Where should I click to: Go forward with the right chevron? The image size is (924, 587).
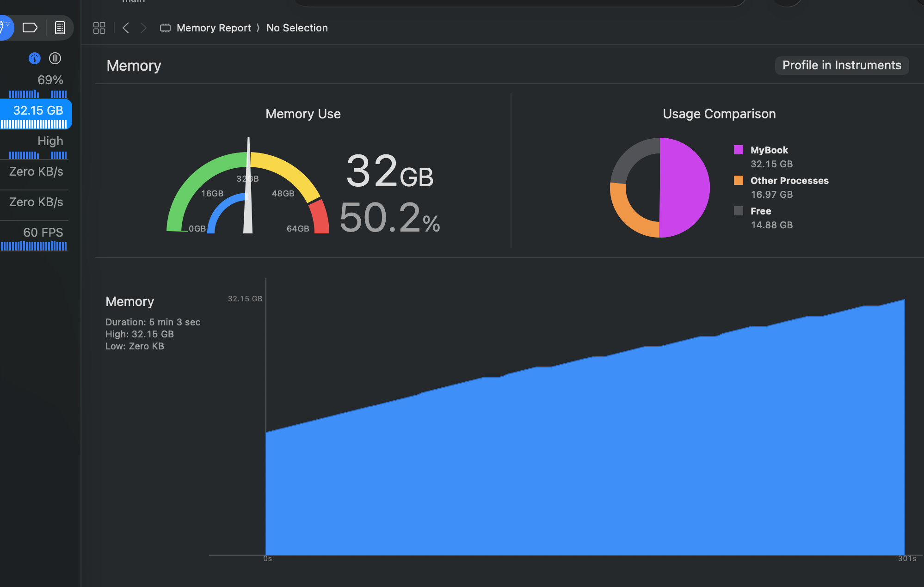[x=143, y=28]
